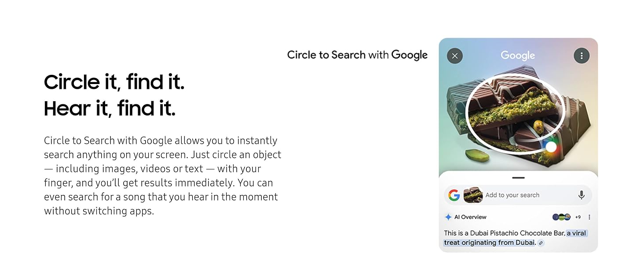Expand the +9 additional sources
Viewport: 644px width, 264px height.
click(578, 217)
